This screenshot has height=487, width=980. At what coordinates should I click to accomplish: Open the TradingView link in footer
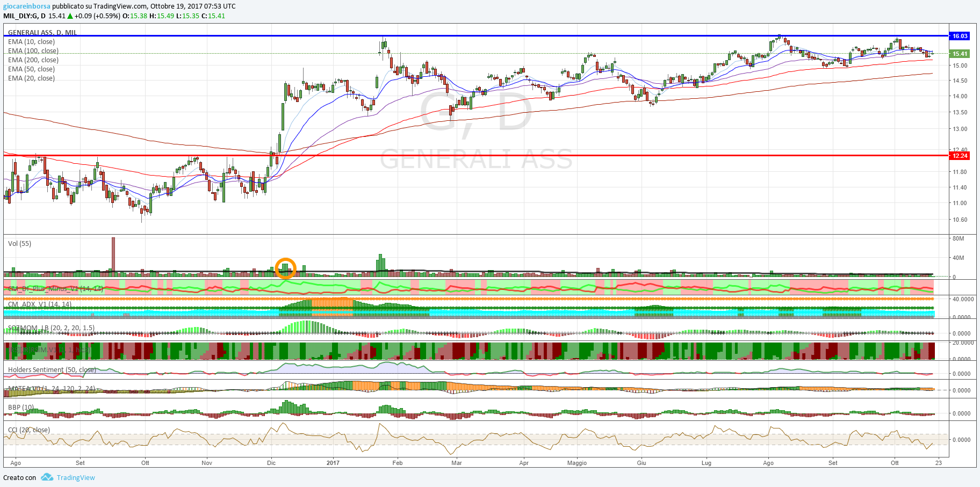click(x=76, y=477)
